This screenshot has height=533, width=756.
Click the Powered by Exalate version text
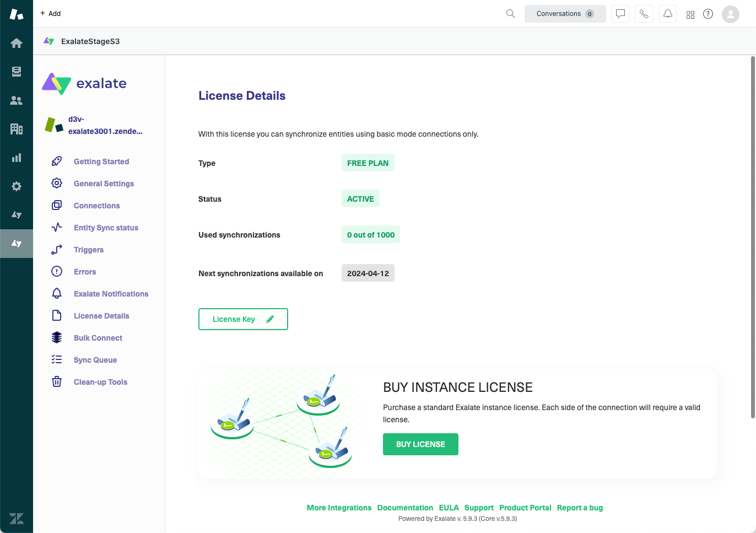[x=457, y=519]
